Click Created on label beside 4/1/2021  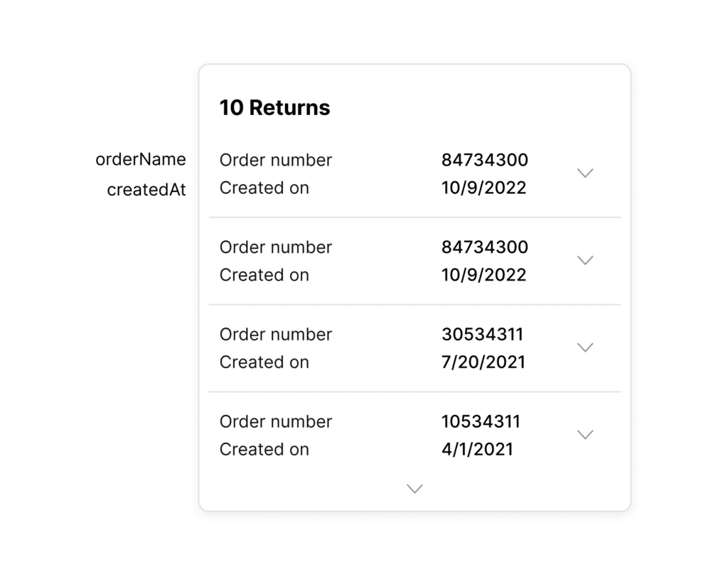(x=264, y=450)
